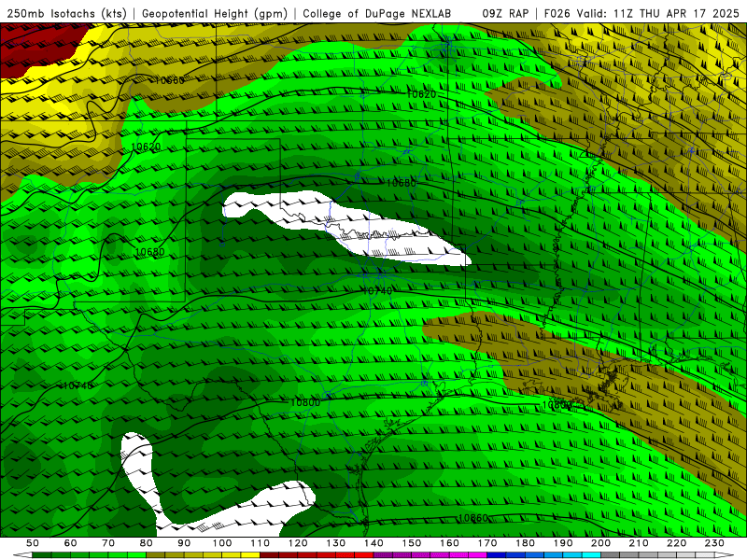Click the '250mb Isotachs (kts)' title text
The image size is (747, 560).
point(67,14)
